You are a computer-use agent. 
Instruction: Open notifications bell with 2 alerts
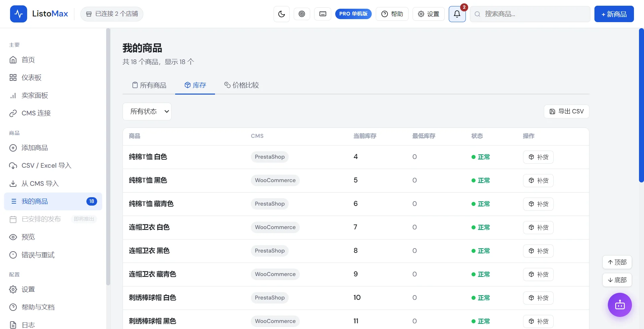pyautogui.click(x=457, y=14)
